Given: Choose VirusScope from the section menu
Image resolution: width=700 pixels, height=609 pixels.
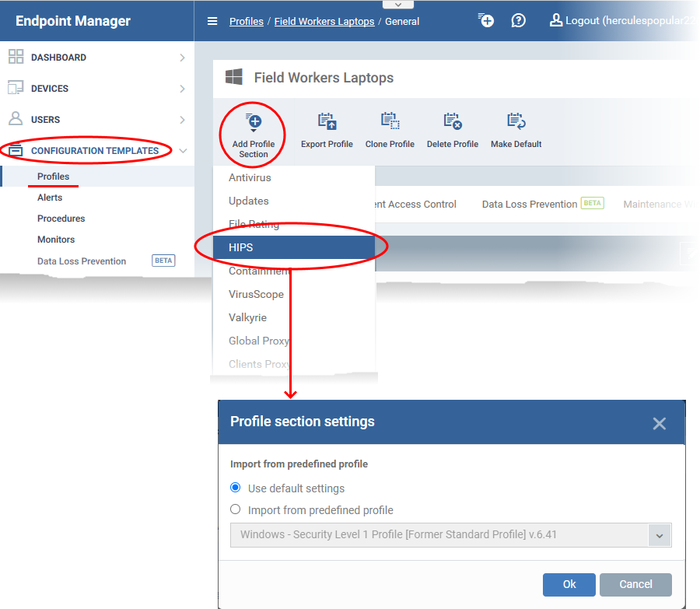Looking at the screenshot, I should click(294, 294).
